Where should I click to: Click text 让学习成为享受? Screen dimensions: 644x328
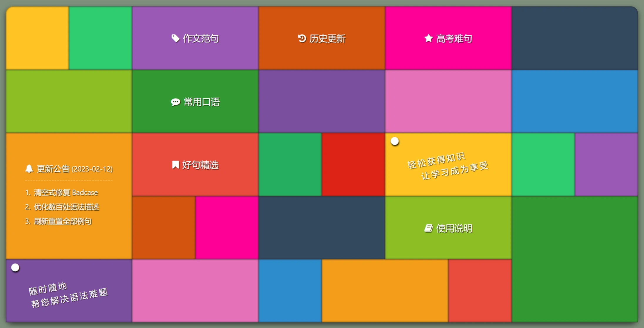[x=455, y=170]
